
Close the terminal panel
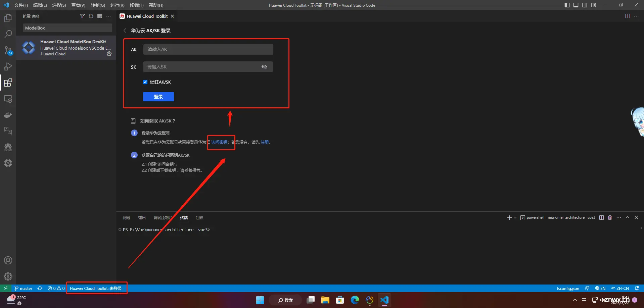pos(636,218)
